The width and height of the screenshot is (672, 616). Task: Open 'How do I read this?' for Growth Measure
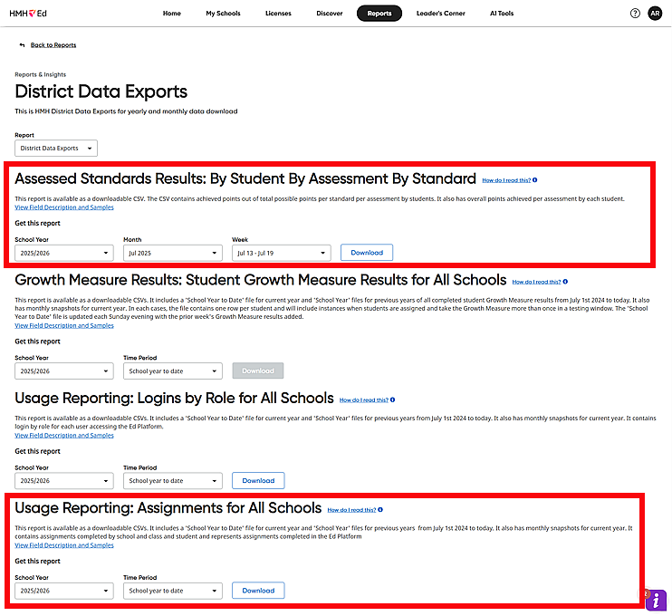pyautogui.click(x=536, y=282)
